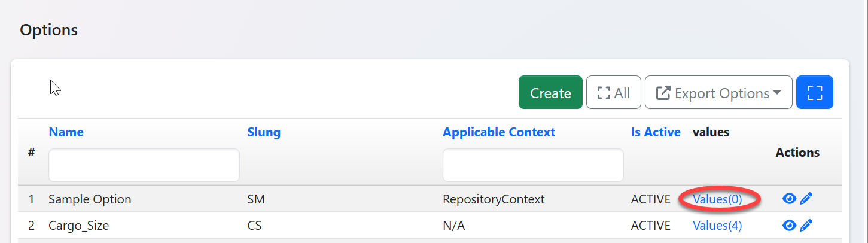Image resolution: width=868 pixels, height=243 pixels.
Task: Select the Sample Option name cell
Action: [x=90, y=199]
